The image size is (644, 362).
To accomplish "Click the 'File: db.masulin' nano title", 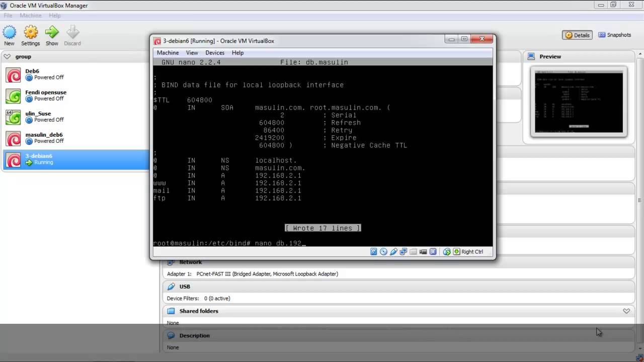I will tap(314, 62).
